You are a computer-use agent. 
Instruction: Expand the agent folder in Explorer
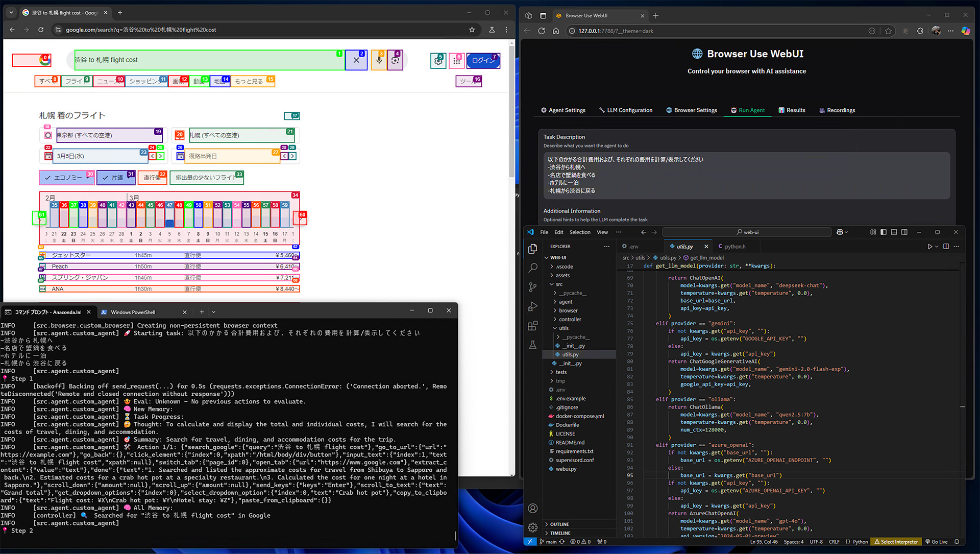(565, 302)
